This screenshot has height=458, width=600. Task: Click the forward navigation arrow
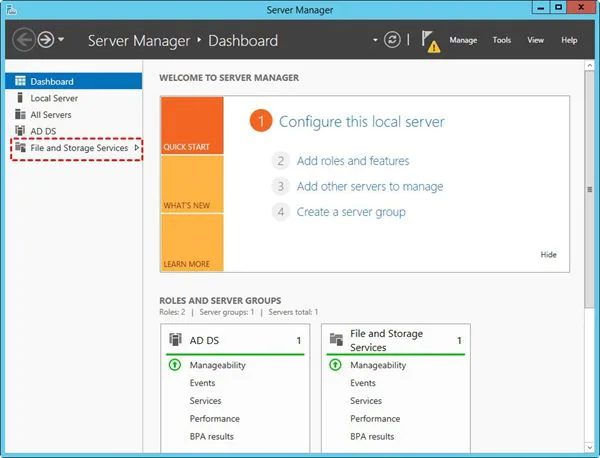46,40
